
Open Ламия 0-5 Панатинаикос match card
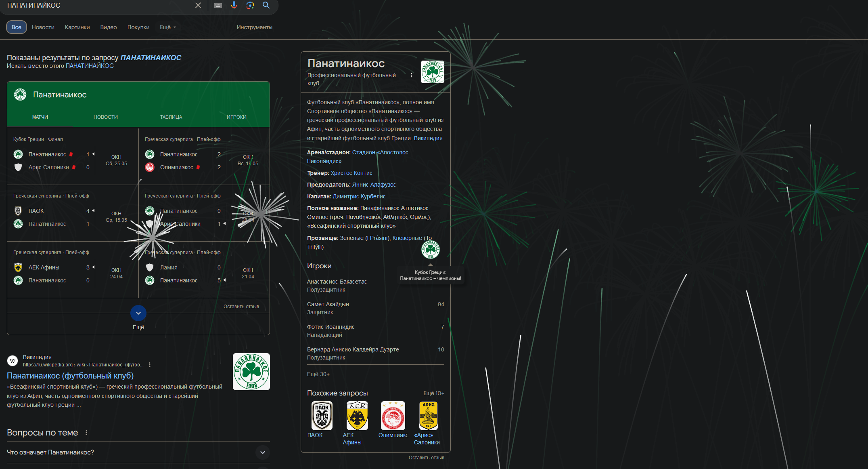pyautogui.click(x=204, y=270)
